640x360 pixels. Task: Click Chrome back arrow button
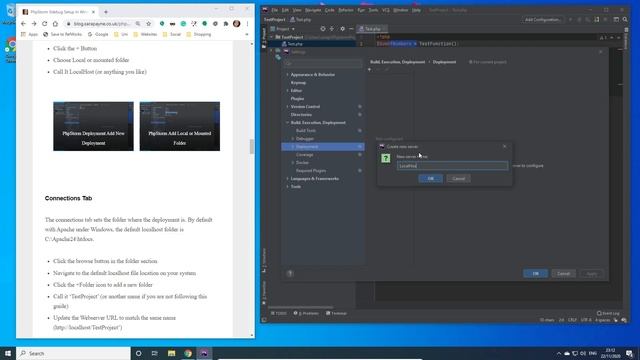click(x=23, y=24)
